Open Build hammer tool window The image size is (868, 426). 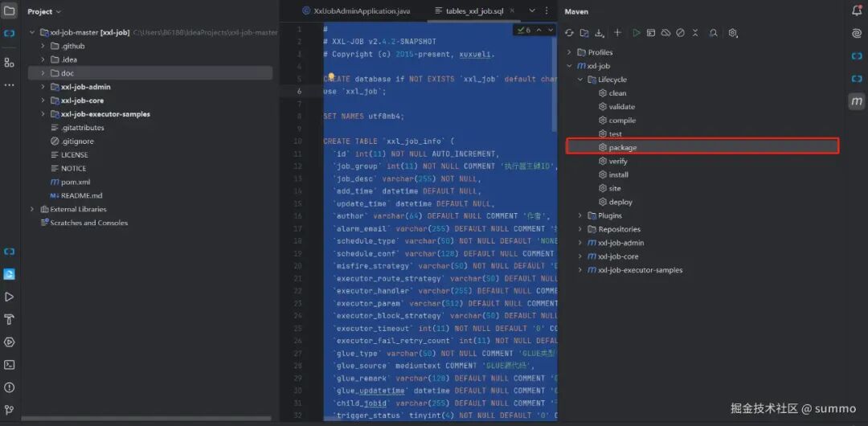click(10, 320)
